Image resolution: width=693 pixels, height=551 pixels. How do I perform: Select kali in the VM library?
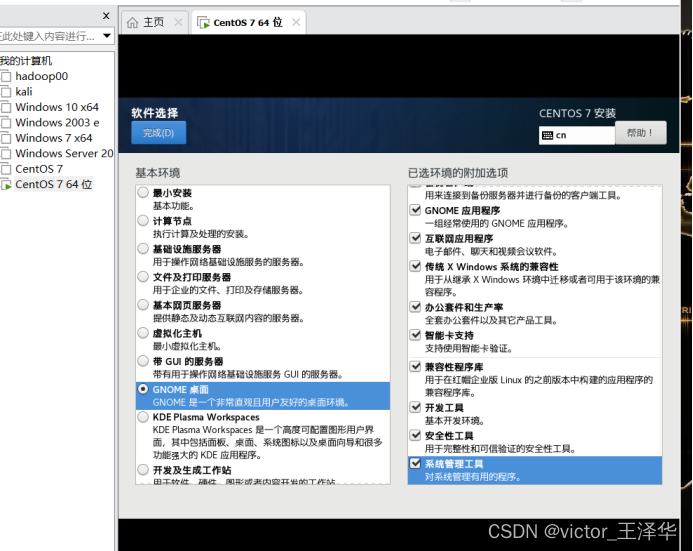tap(24, 92)
